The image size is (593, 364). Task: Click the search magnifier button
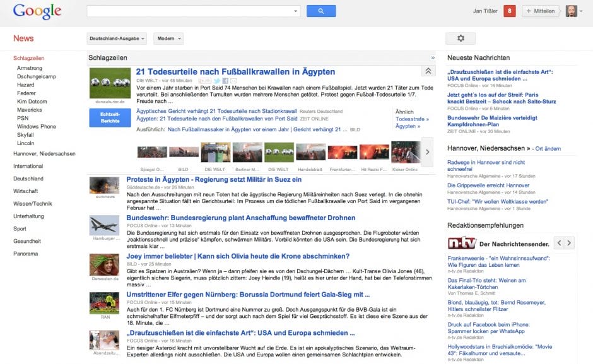[x=321, y=11]
